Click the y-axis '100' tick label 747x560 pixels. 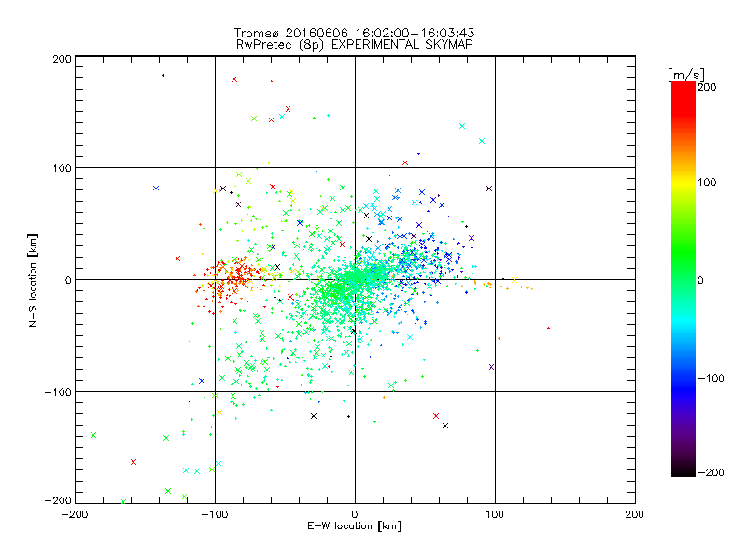pyautogui.click(x=62, y=168)
